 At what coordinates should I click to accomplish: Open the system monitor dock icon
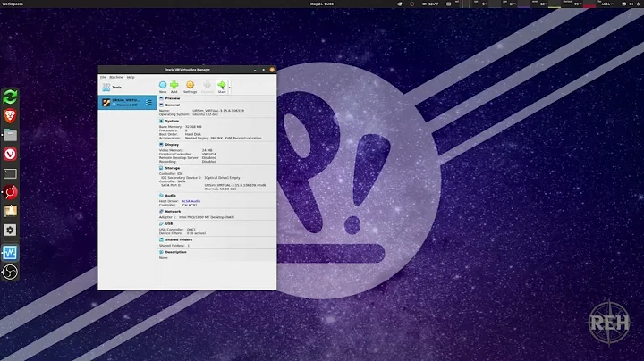pos(10,253)
